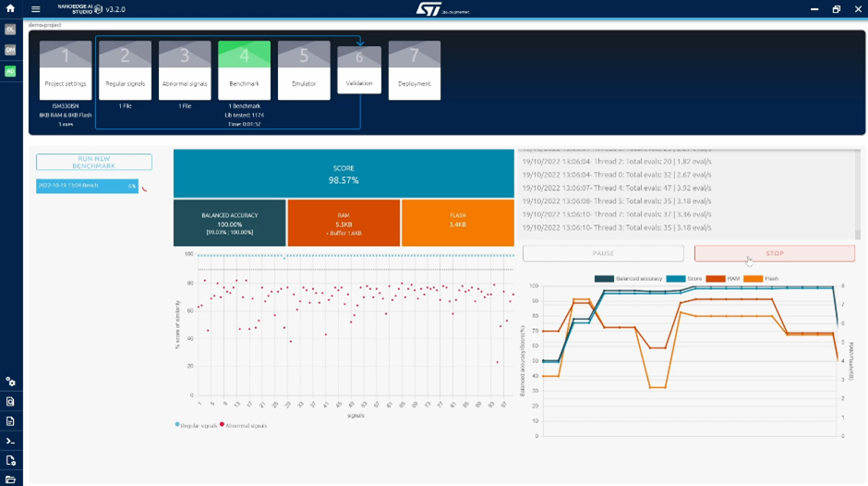This screenshot has width=868, height=486.
Task: Click log line for Thread 5
Action: click(x=617, y=201)
